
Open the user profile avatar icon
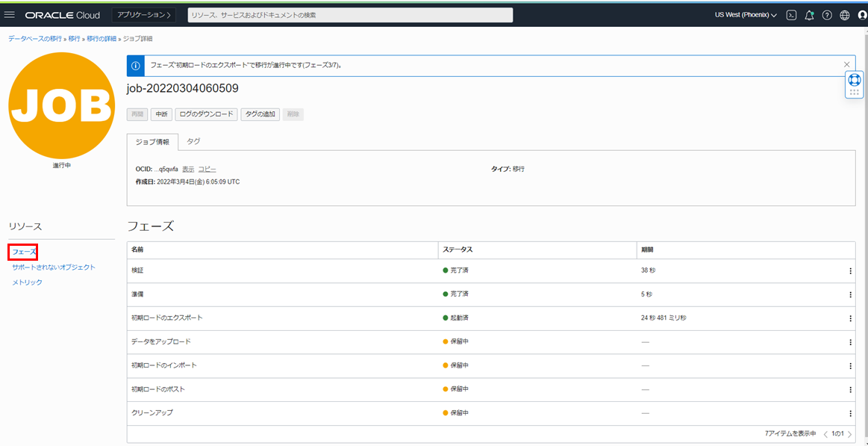pyautogui.click(x=862, y=15)
